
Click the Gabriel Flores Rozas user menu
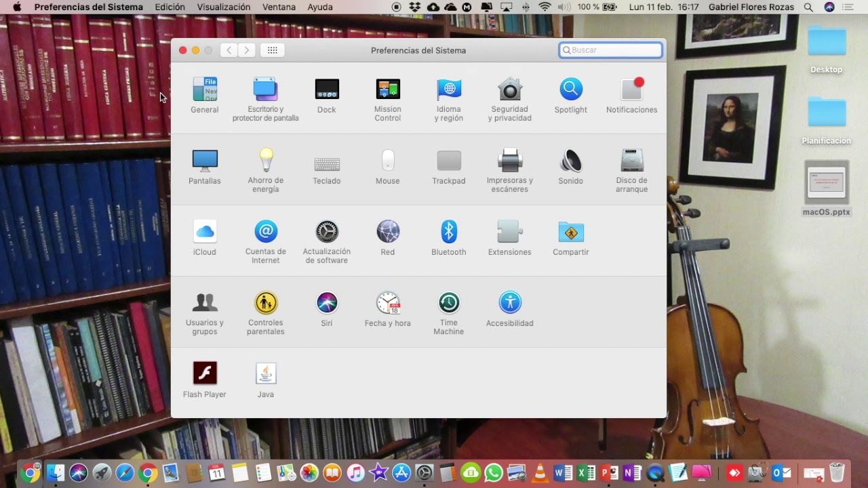[751, 7]
